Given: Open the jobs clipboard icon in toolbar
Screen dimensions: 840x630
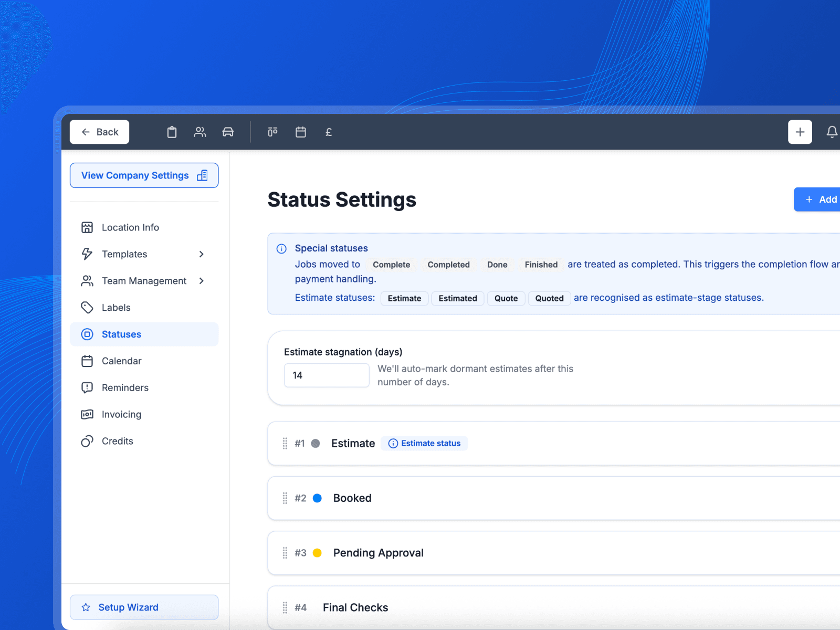Looking at the screenshot, I should click(172, 132).
